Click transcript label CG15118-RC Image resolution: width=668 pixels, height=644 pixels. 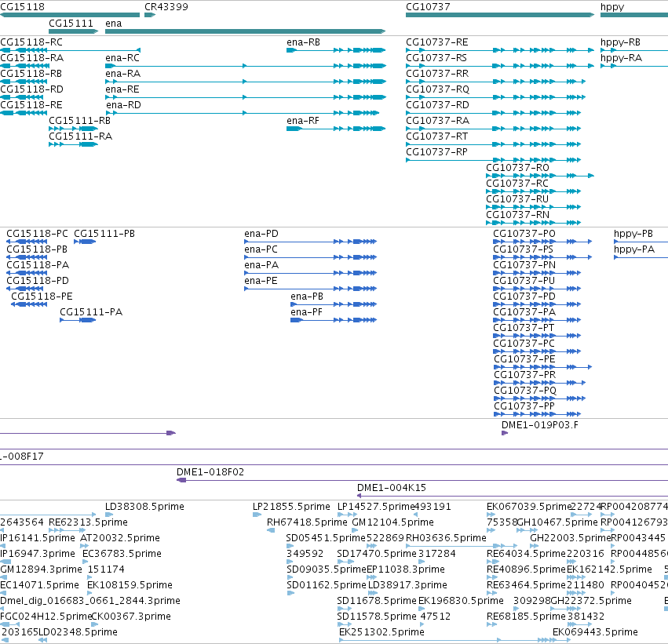[31, 42]
